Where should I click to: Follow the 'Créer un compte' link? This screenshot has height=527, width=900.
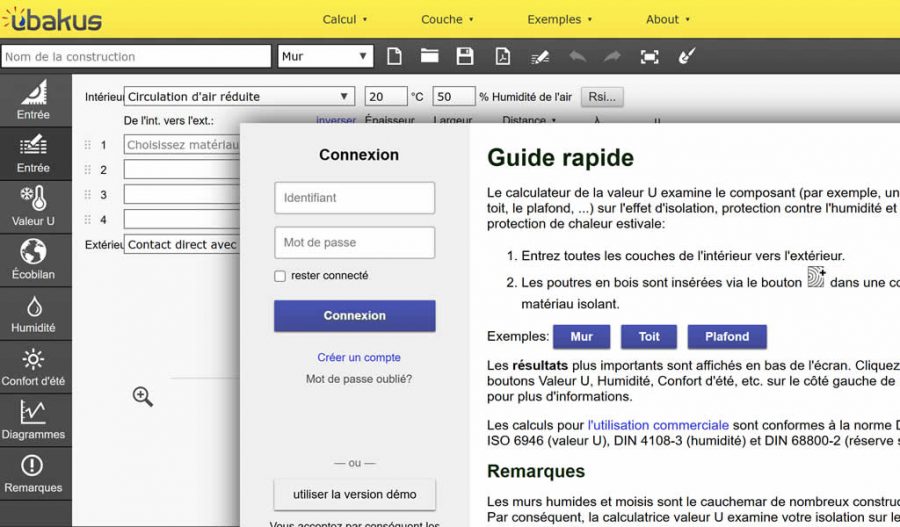click(359, 357)
